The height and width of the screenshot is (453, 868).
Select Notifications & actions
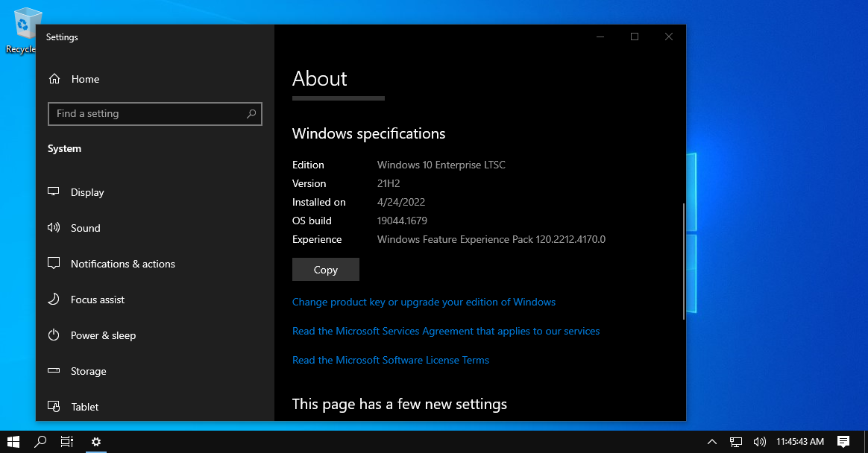point(155,264)
